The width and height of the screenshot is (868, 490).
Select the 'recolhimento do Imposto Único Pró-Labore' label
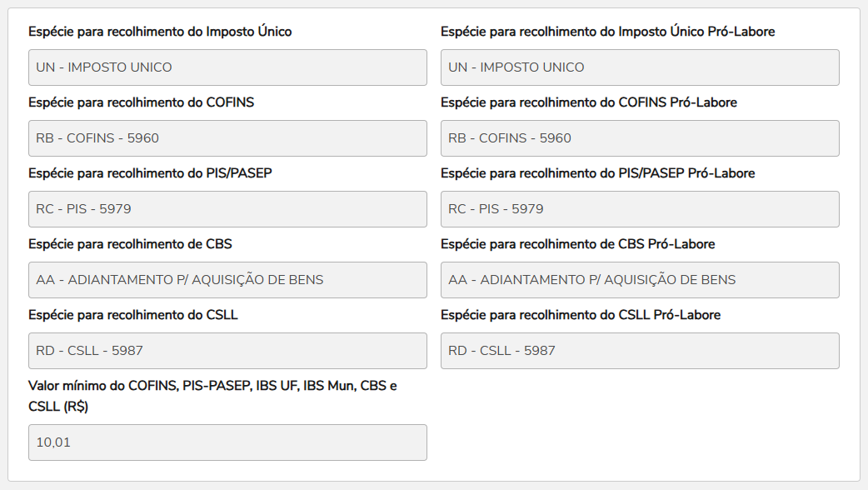(607, 32)
